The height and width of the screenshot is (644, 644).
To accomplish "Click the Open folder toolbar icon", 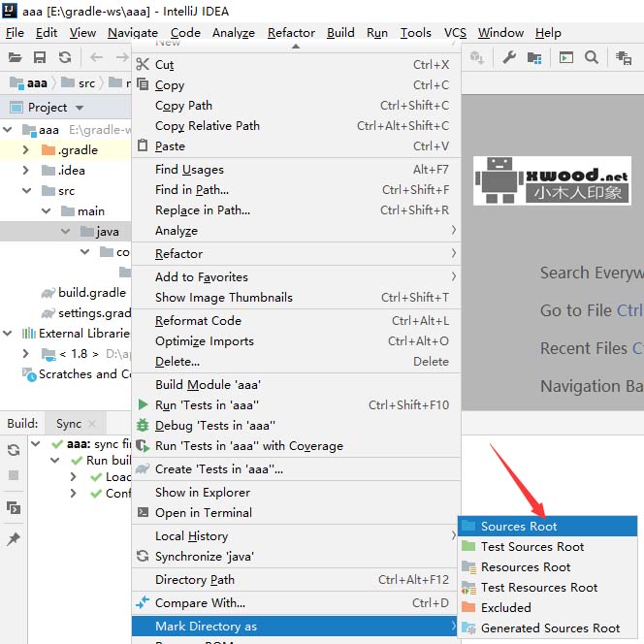I will pos(15,57).
